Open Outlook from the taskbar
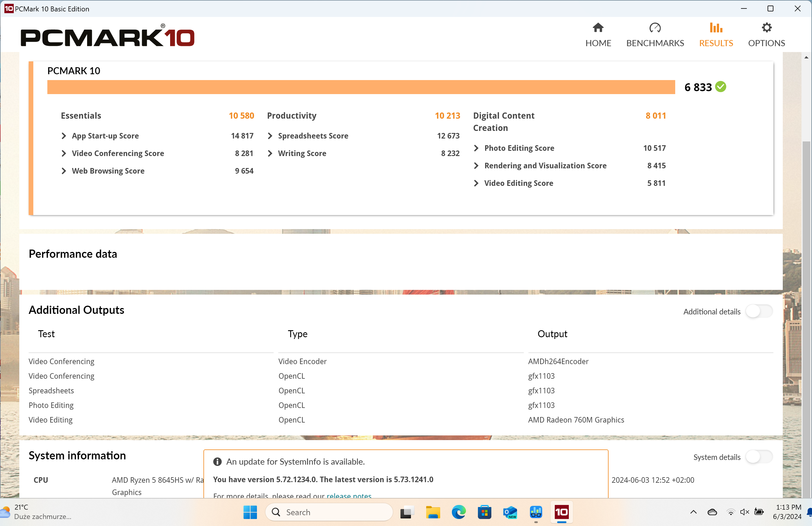The image size is (812, 526). tap(510, 512)
